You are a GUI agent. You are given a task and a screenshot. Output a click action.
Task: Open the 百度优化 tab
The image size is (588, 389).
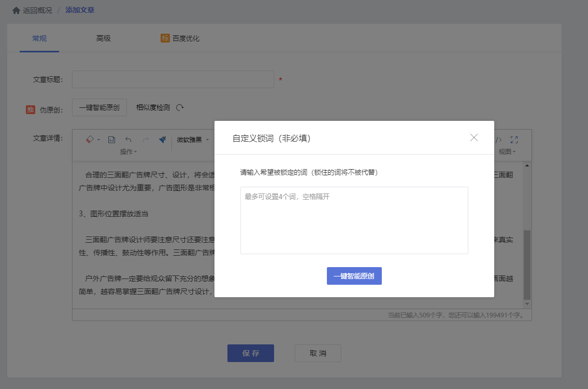(x=185, y=38)
